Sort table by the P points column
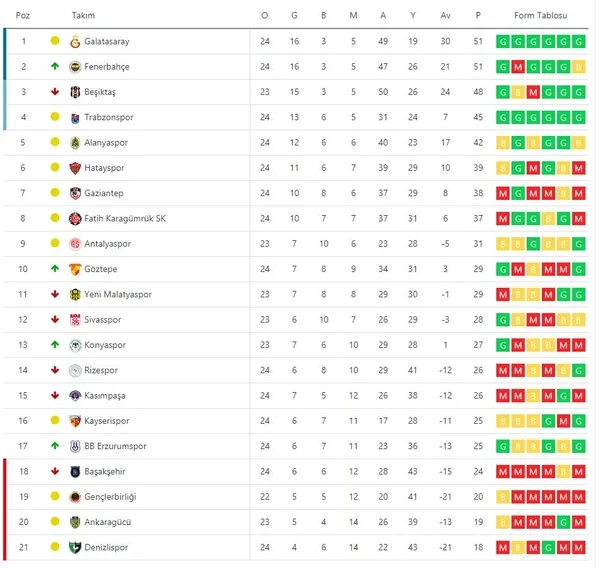This screenshot has height=568, width=600. [478, 16]
